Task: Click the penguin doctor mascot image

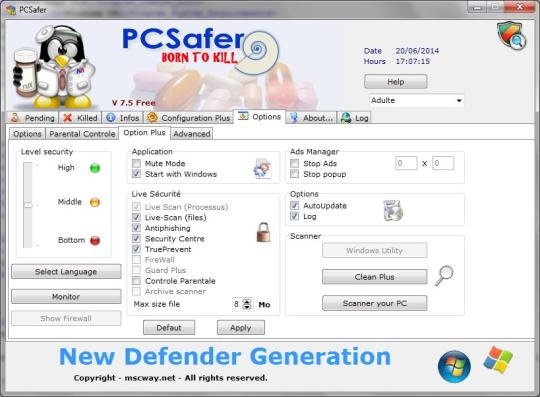Action: tap(53, 67)
